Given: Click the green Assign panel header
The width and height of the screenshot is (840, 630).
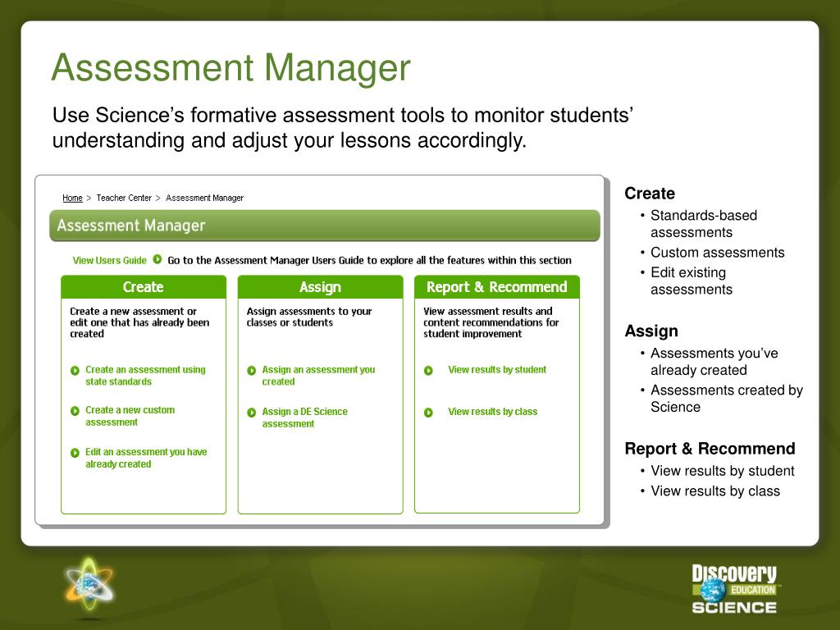Looking at the screenshot, I should click(321, 287).
